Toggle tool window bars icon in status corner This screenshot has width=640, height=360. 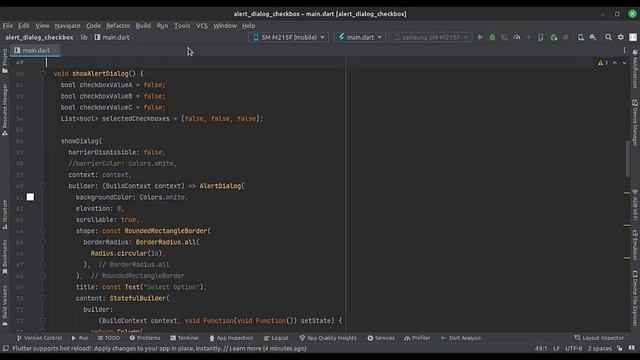(x=6, y=349)
